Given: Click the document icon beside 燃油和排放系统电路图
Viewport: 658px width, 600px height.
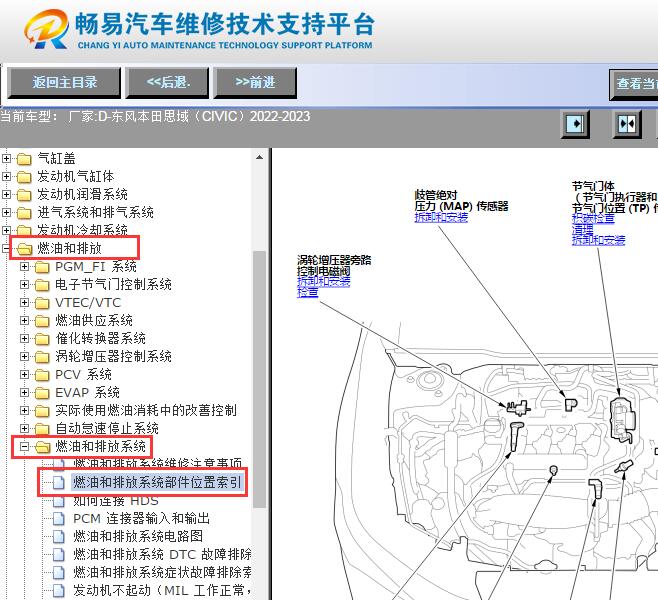Looking at the screenshot, I should [x=59, y=537].
